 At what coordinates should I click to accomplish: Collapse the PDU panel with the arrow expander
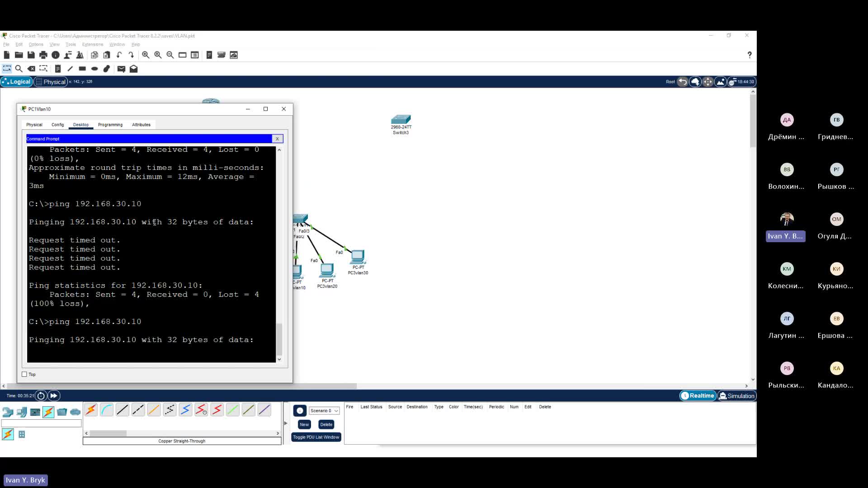point(286,423)
